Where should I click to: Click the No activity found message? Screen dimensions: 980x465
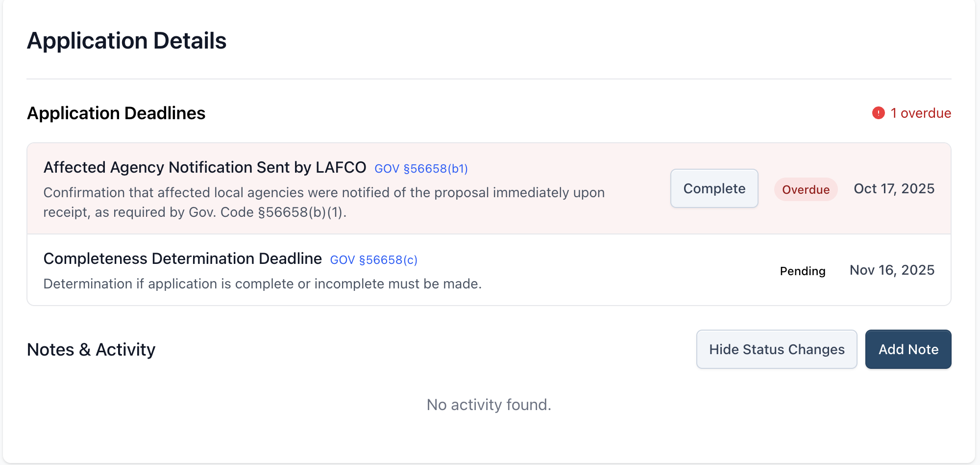click(x=489, y=405)
